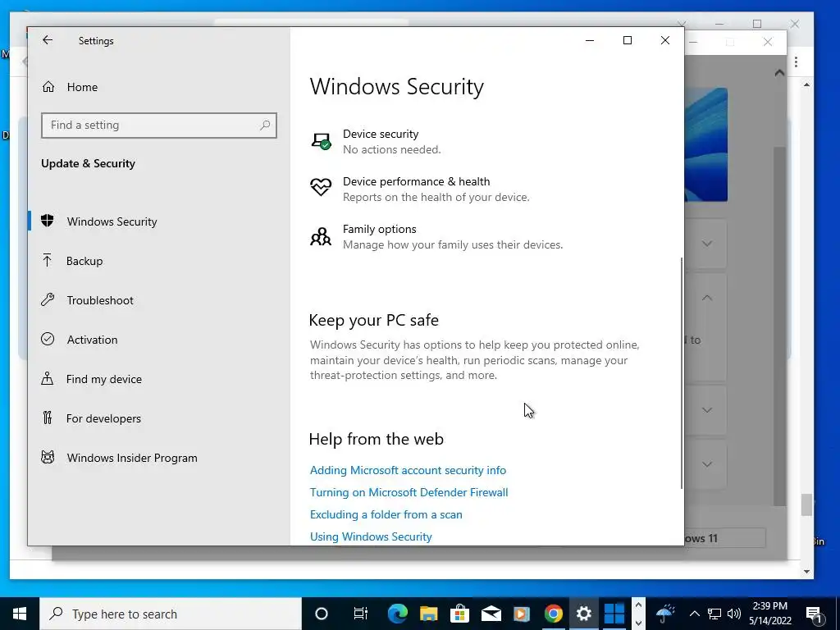Image resolution: width=840 pixels, height=630 pixels.
Task: Click the Troubleshoot wrench icon
Action: pos(47,299)
